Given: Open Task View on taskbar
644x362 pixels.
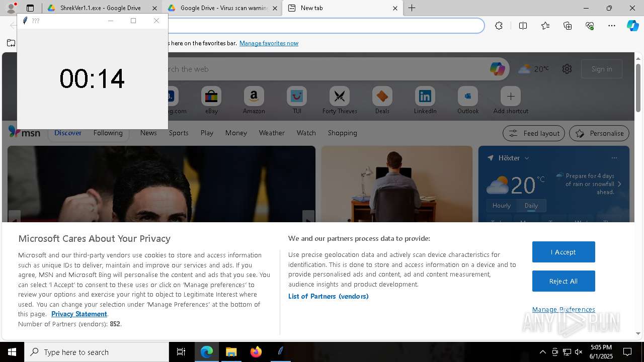Looking at the screenshot, I should [x=181, y=352].
